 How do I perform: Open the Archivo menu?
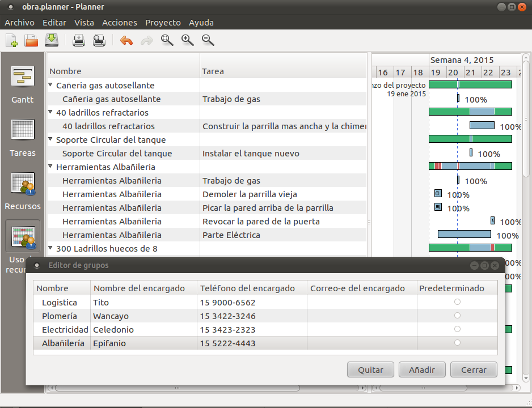pyautogui.click(x=19, y=22)
